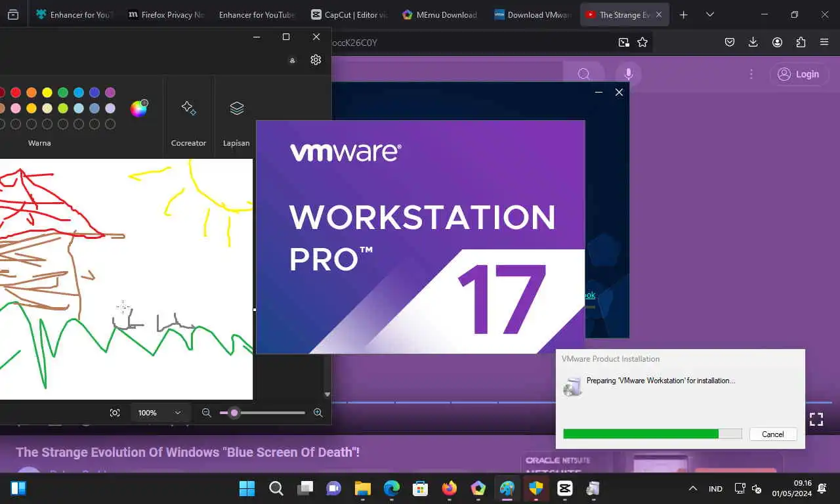Viewport: 840px width, 504px height.
Task: Click the fit-to-window icon in Paint status bar
Action: click(x=115, y=413)
